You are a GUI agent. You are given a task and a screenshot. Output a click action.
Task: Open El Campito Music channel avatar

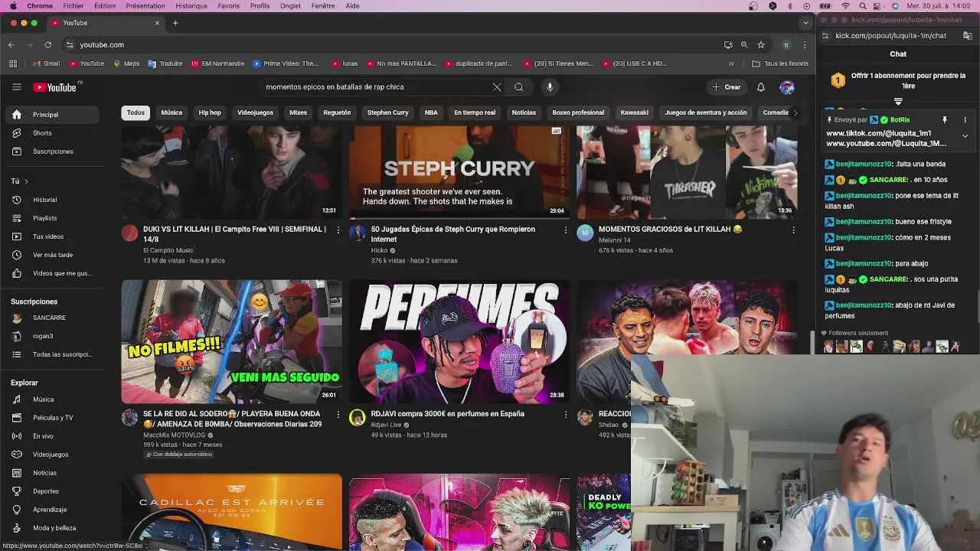[x=130, y=233]
